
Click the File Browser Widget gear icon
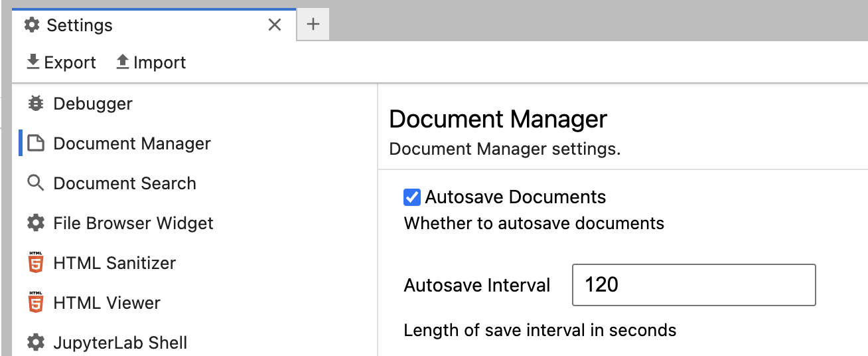tap(36, 223)
